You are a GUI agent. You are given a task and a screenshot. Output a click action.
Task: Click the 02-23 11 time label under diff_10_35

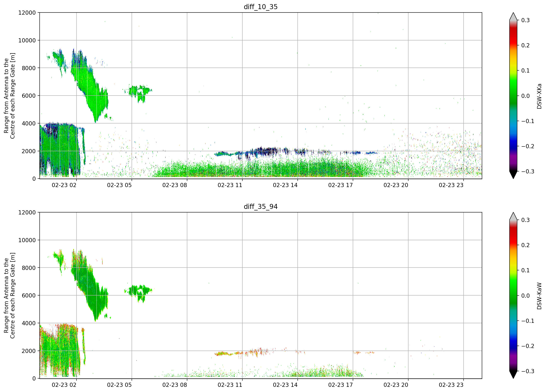(x=230, y=185)
